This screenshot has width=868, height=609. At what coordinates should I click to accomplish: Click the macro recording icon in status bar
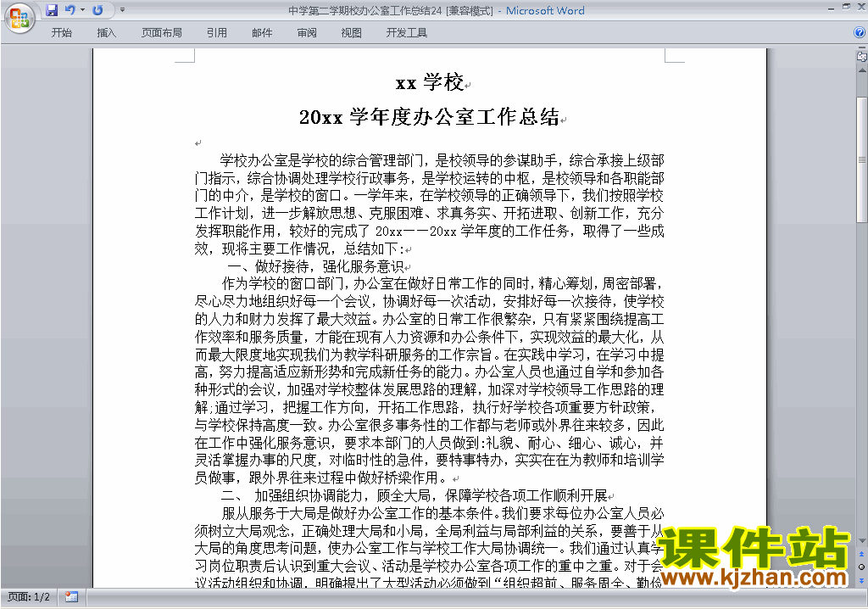tap(71, 597)
